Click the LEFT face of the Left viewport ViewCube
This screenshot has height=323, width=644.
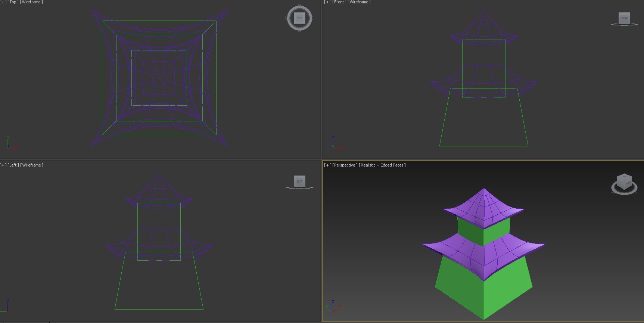pos(299,181)
